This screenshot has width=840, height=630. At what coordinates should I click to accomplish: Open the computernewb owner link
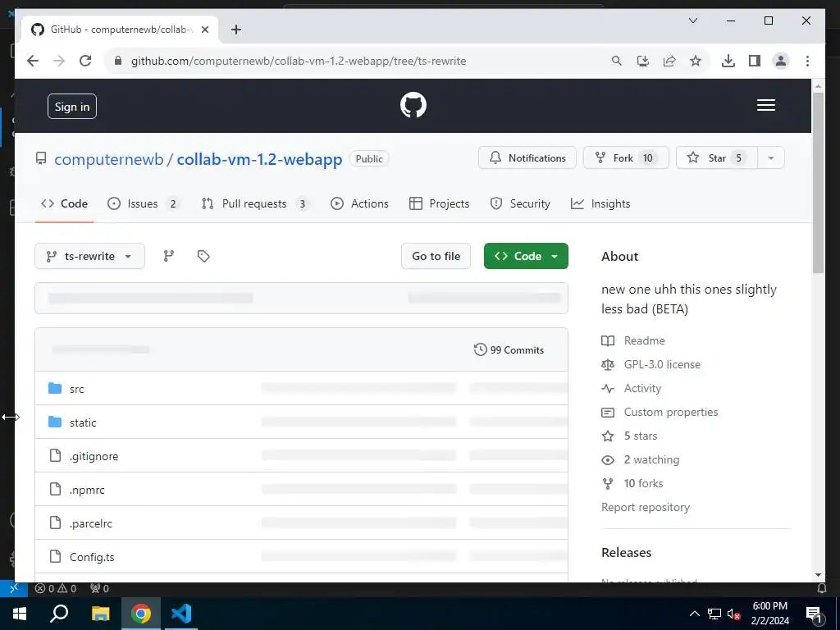tap(109, 159)
